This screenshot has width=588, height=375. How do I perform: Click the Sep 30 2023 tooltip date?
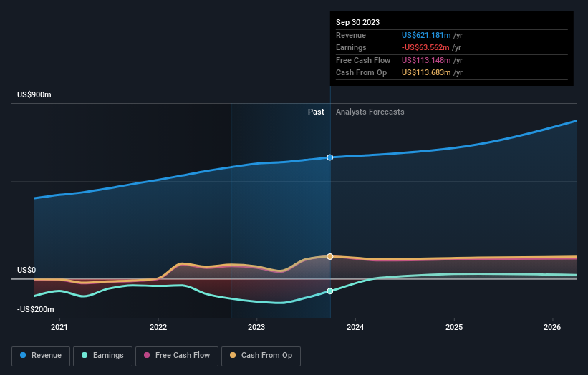click(358, 22)
